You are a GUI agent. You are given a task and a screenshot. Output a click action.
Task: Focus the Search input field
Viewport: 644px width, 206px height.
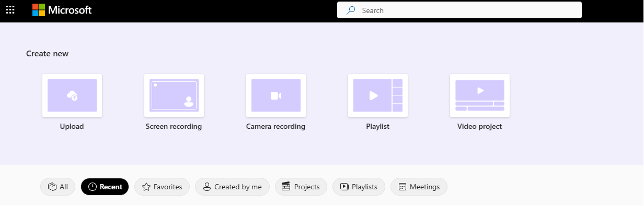[459, 10]
